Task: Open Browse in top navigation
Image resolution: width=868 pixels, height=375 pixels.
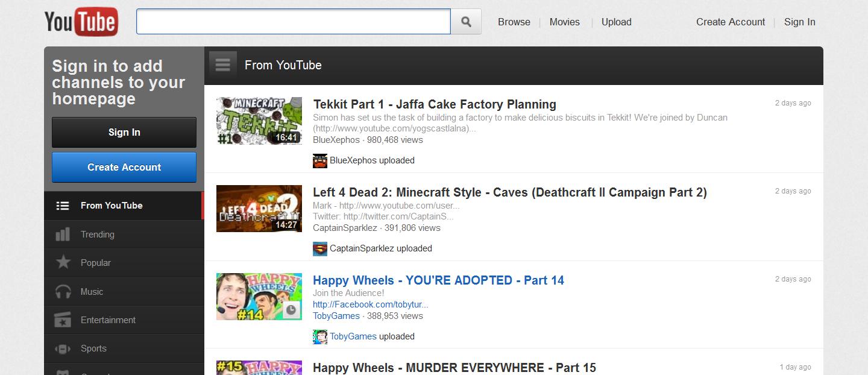Action: (514, 22)
